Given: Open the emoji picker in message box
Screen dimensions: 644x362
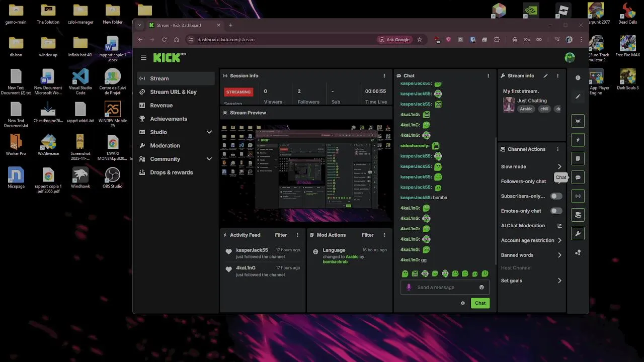Looking at the screenshot, I should [x=481, y=288].
